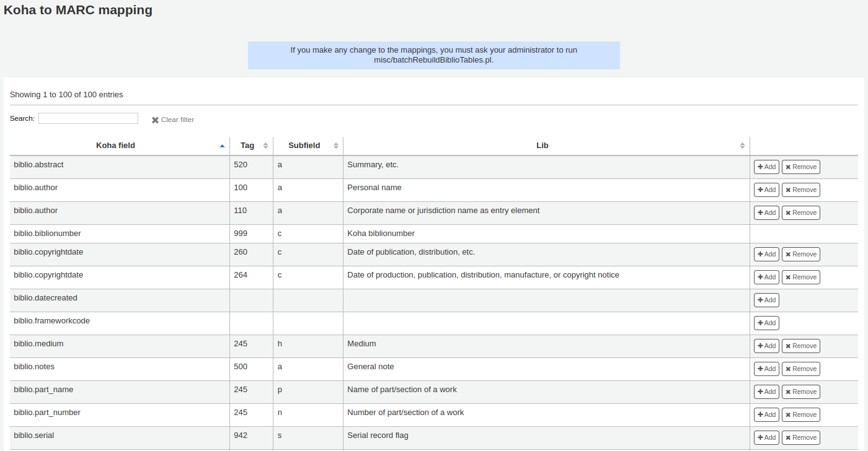Screen dimensions: 868x451
Task: Remove the biblio.author 110 mapping
Action: tap(800, 212)
